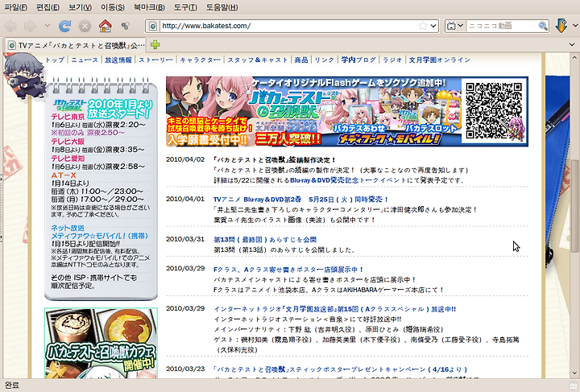Image resolution: width=580 pixels, height=392 pixels.
Task: Click the 学内ブログ navigation link
Action: [358, 60]
